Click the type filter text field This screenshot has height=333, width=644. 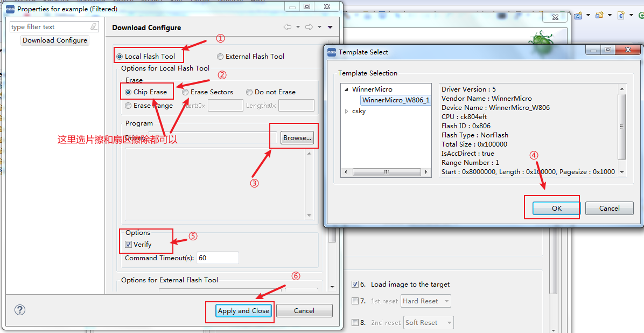point(50,27)
